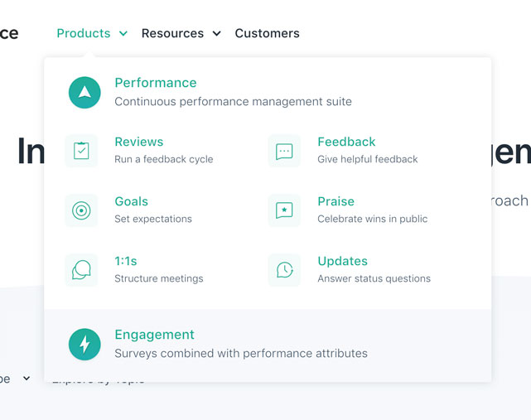Click the Engagement lightning bolt icon
Screen dimensions: 531x420
pos(84,344)
